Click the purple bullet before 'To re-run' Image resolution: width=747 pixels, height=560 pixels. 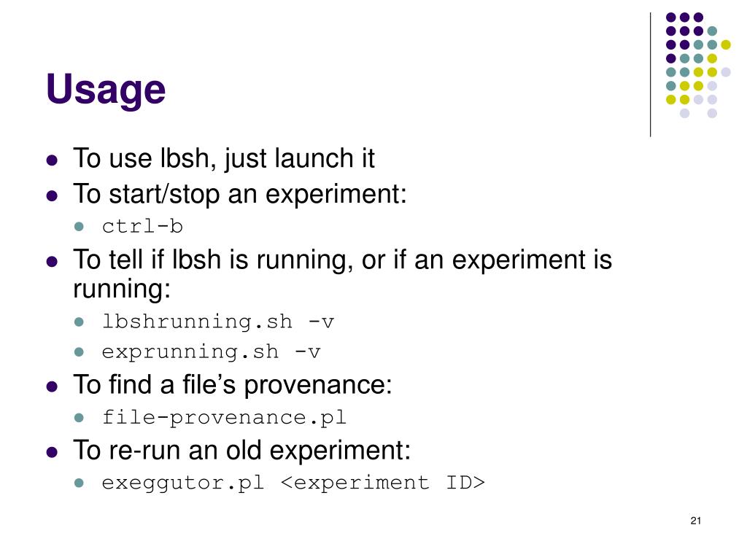pos(52,452)
